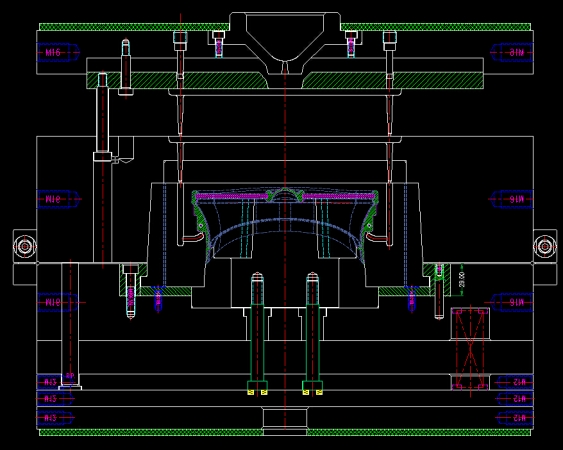
Task: Select the uppermost M12 hole on right side
Action: [x=515, y=382]
